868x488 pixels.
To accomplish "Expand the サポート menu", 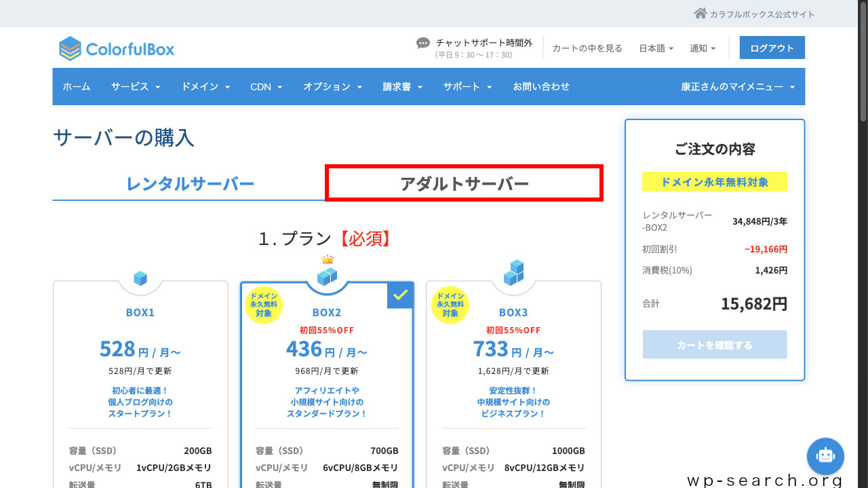I will 468,86.
